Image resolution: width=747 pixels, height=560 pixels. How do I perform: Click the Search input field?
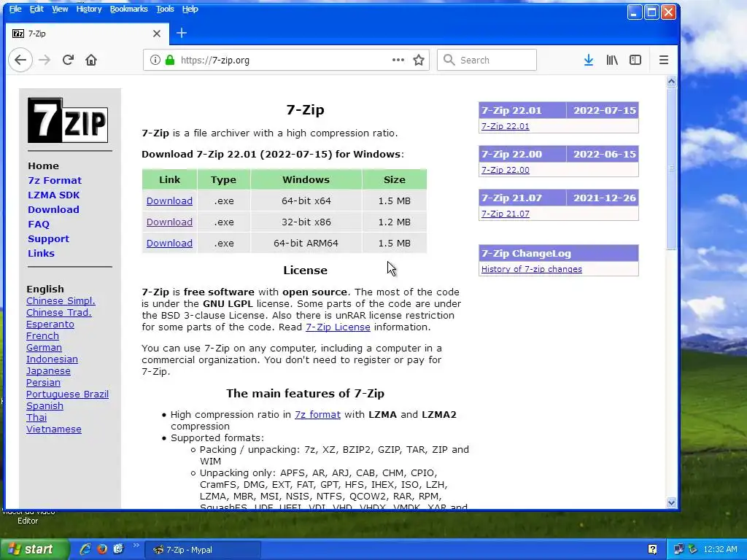click(x=487, y=60)
